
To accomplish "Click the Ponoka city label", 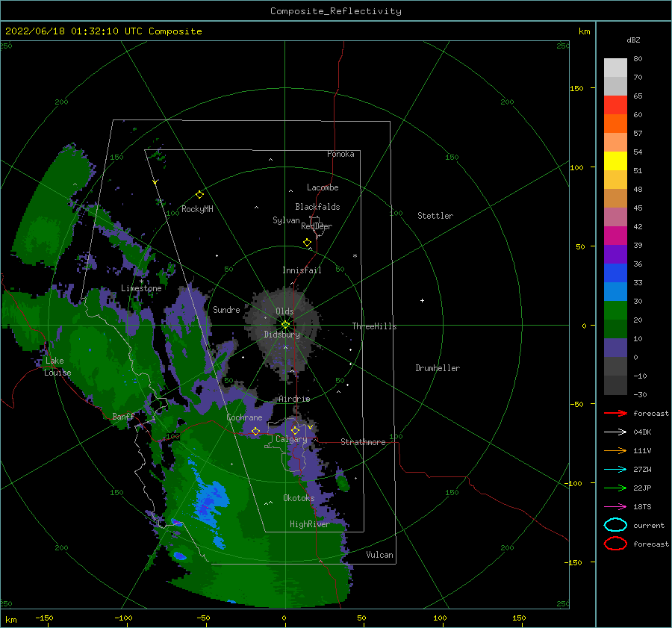I will [340, 154].
